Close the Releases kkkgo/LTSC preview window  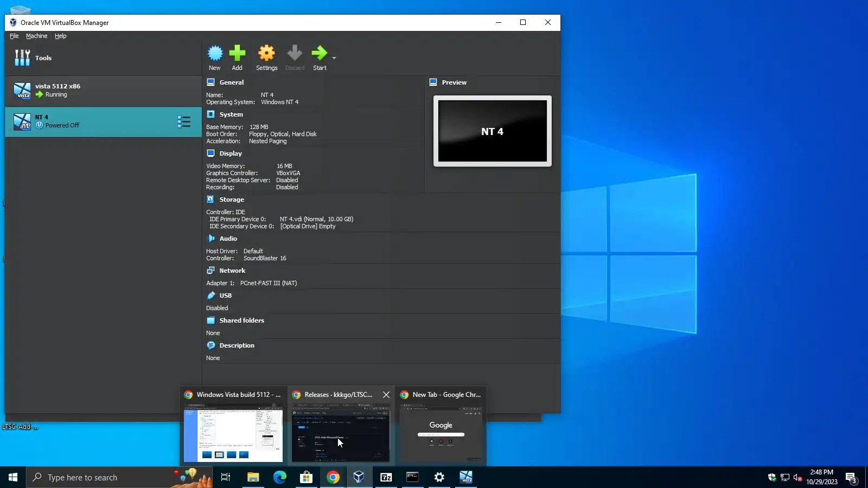point(386,395)
